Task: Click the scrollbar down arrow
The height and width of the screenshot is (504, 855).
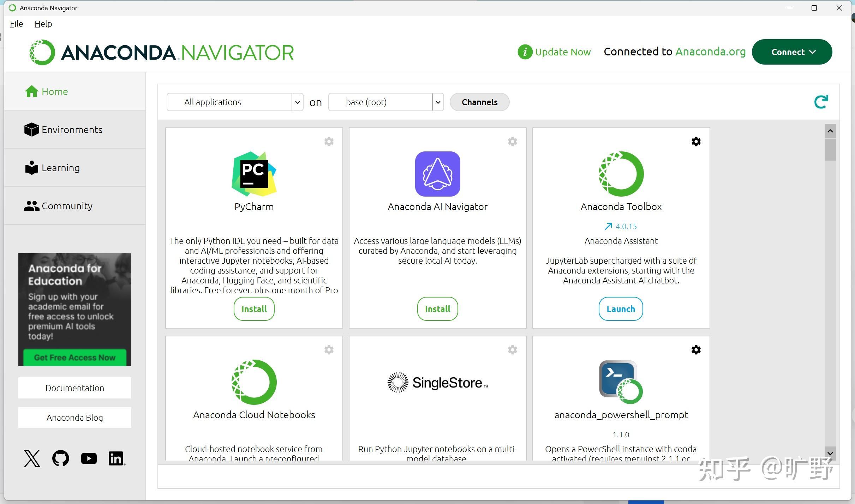Action: [830, 453]
